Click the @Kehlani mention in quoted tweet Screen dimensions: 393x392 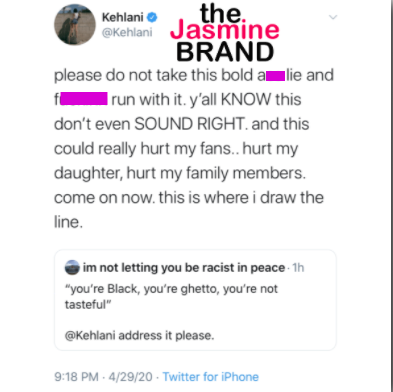pos(90,335)
